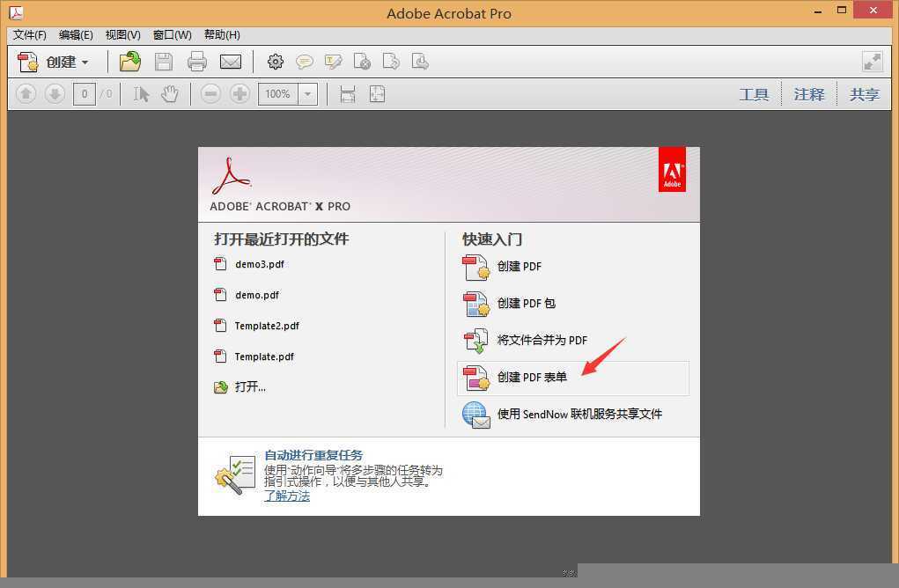Click the Acrobat icon in title bar
The height and width of the screenshot is (588, 899).
16,12
